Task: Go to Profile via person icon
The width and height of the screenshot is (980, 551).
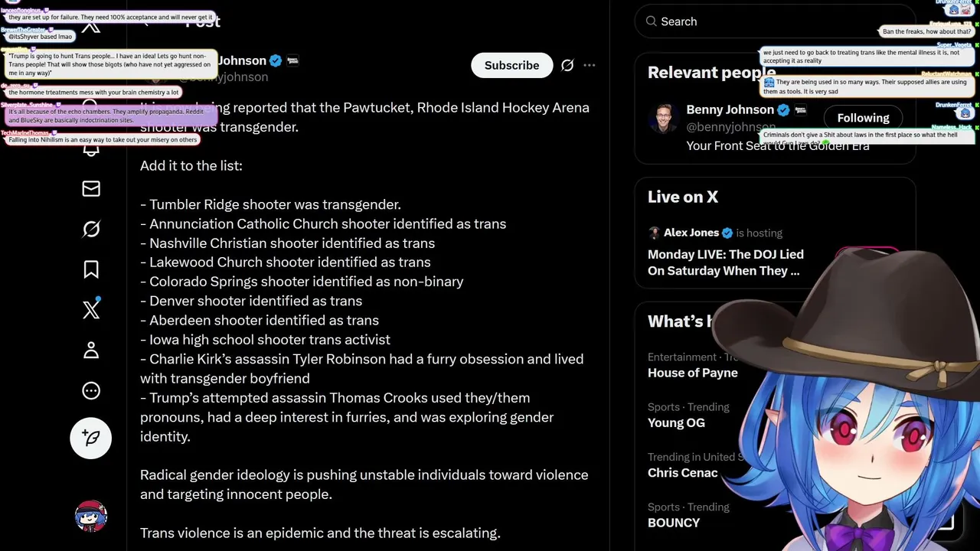Action: tap(91, 350)
